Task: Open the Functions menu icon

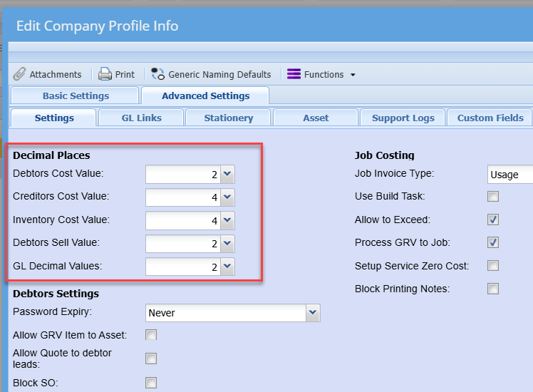Action: [294, 74]
